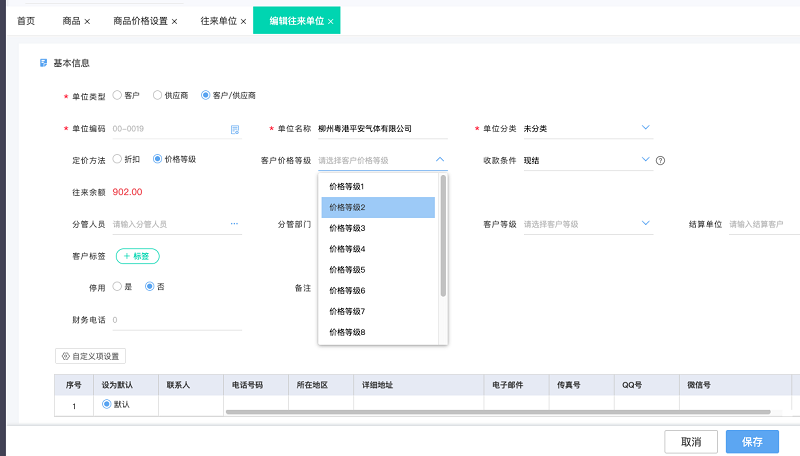Click the 保存 button

(752, 442)
